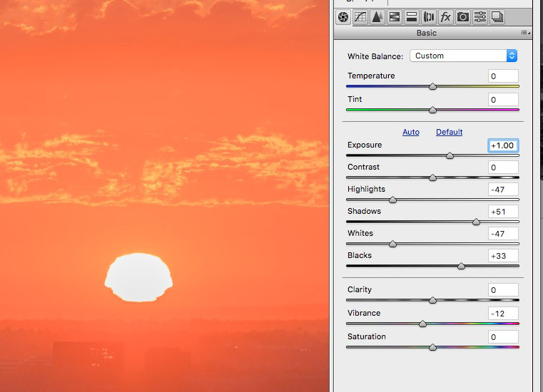Viewport: 543px width, 392px height.
Task: Click the Blacks value field +33
Action: [503, 256]
